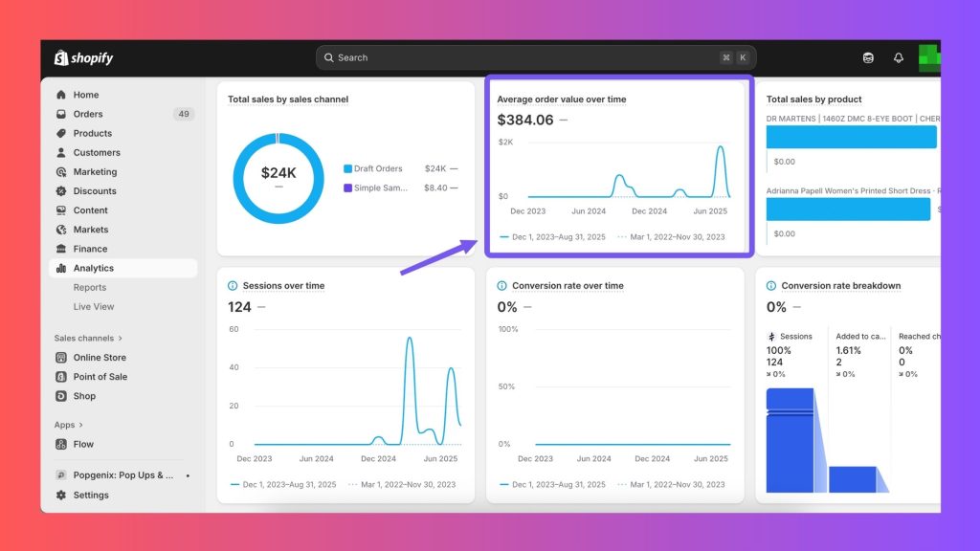Click the 124 sessions total

[239, 307]
